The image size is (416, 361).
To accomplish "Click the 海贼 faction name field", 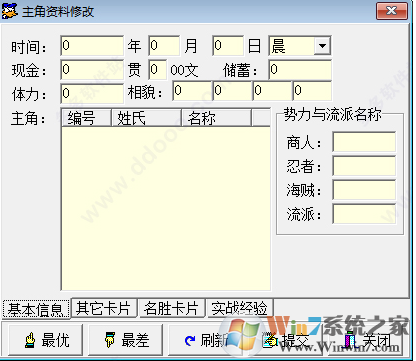I will pos(364,190).
